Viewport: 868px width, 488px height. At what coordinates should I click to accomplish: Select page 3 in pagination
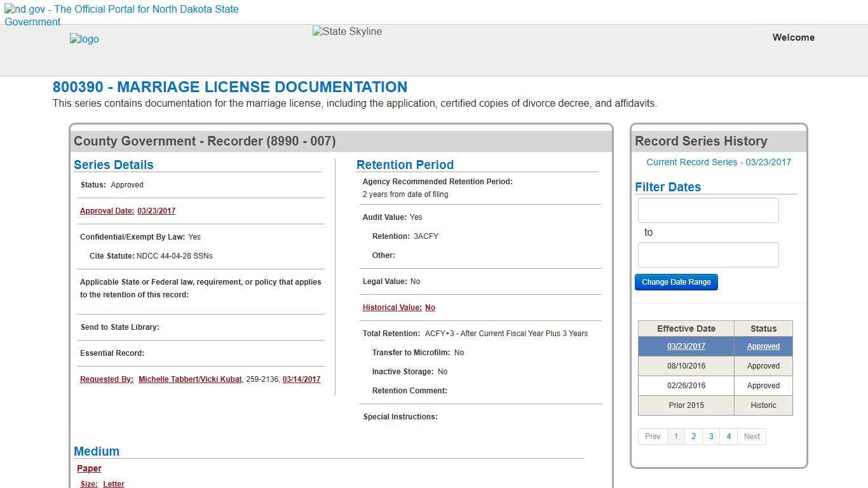(711, 437)
